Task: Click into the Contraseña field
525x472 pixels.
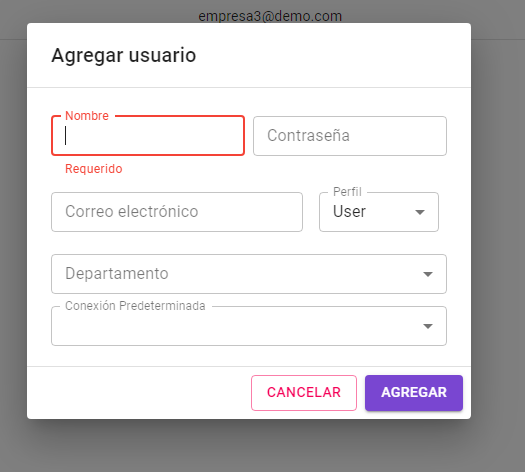Action: 350,136
